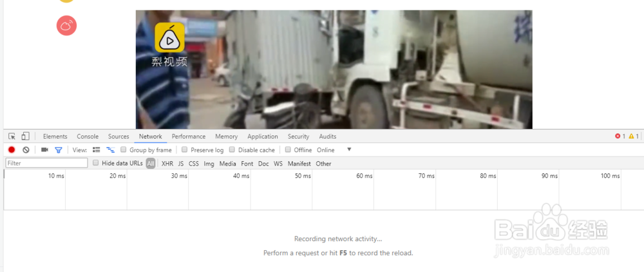Enable Group by frame checkbox
This screenshot has width=644, height=272.
pos(123,150)
